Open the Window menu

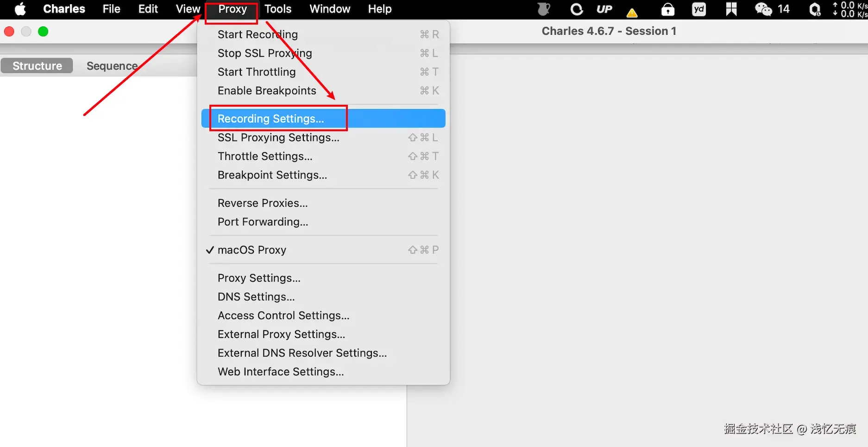330,9
